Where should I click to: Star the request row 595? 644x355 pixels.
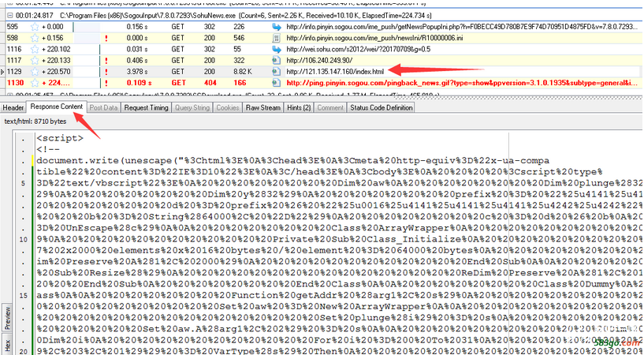[35, 27]
